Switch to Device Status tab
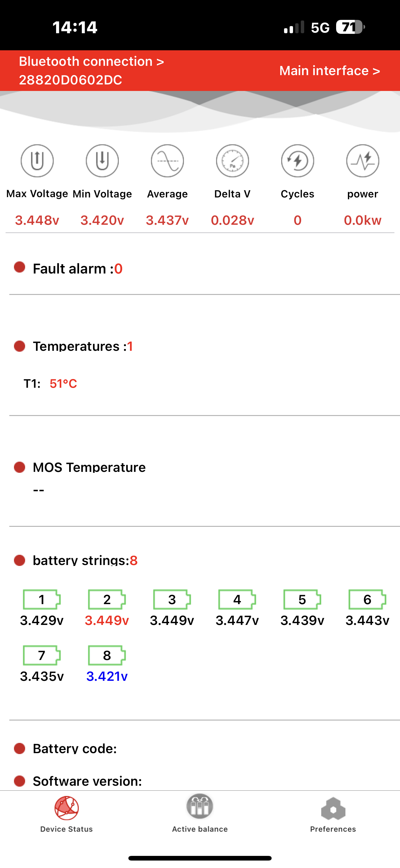 66,814
